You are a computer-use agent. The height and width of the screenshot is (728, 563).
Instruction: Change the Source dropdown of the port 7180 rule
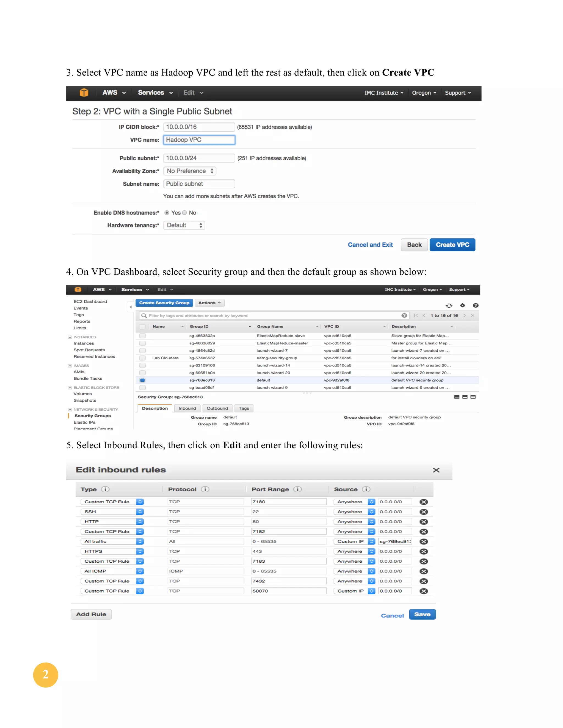[x=355, y=502]
